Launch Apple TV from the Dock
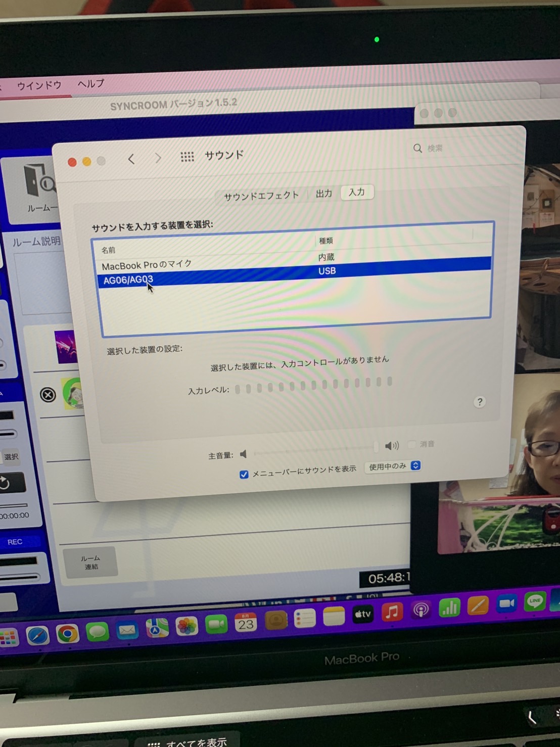This screenshot has width=560, height=747. click(362, 614)
